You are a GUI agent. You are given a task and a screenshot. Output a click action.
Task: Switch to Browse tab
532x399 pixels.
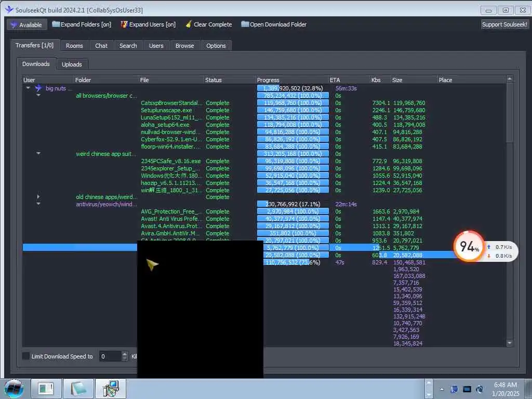(x=184, y=46)
